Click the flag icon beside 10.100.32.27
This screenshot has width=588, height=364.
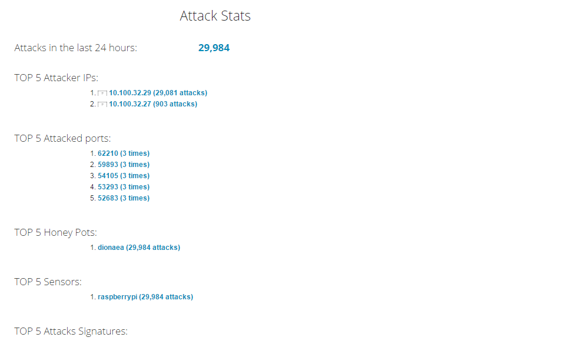point(102,105)
